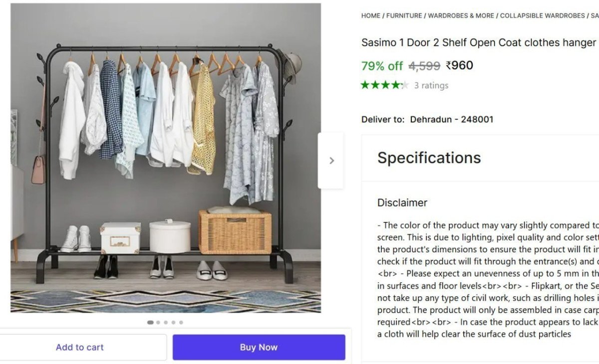Expand the Specifications section
Screen dimensions: 599x364
point(430,158)
